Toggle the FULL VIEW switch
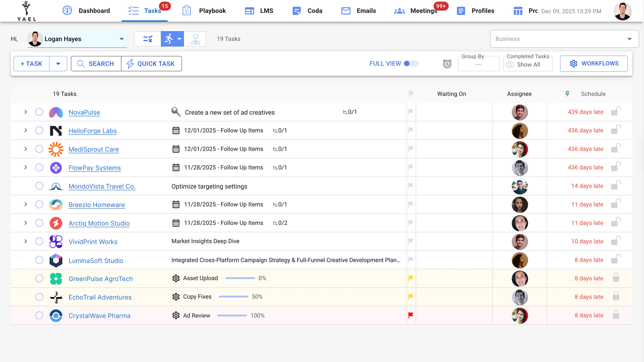 (411, 64)
